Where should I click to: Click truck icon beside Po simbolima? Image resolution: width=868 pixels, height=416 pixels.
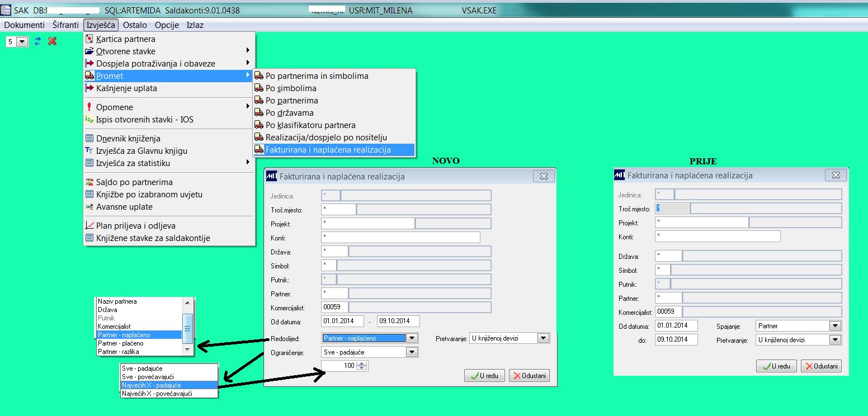[x=259, y=88]
